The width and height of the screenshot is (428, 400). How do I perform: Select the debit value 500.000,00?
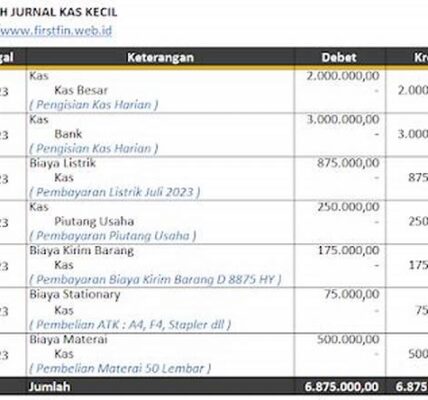coord(348,339)
